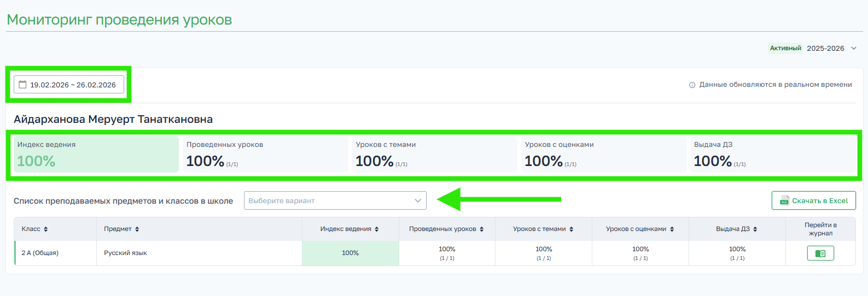This screenshot has width=868, height=296.
Task: Click the info icon beside real-time data note
Action: click(692, 85)
